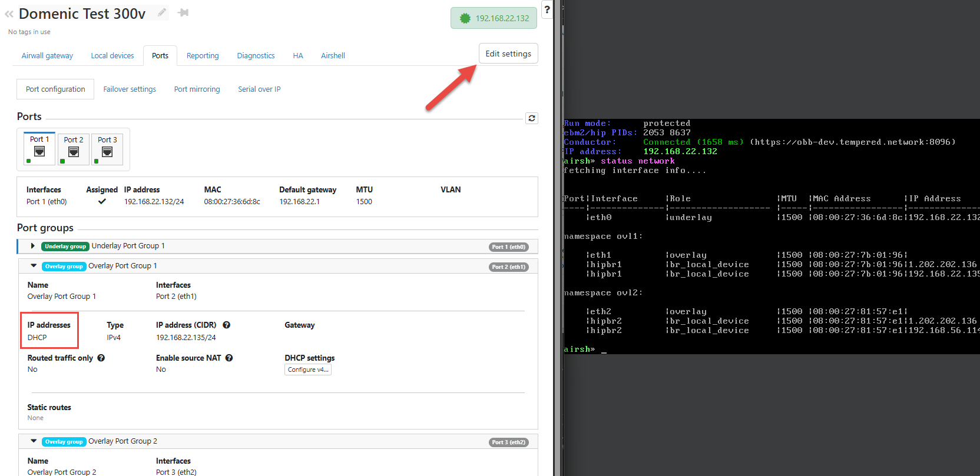Click the help icon beside Enable source NAT
Screen dimensions: 980x476
coord(229,358)
